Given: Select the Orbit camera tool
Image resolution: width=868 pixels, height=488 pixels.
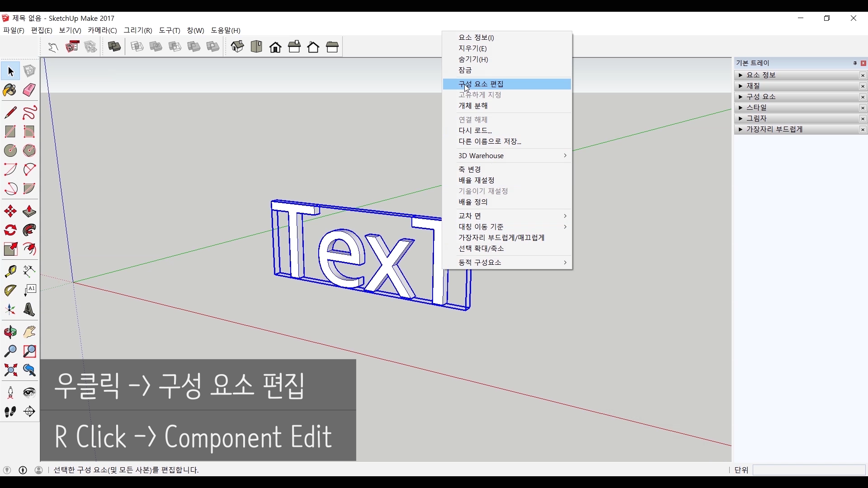Looking at the screenshot, I should click(x=10, y=332).
